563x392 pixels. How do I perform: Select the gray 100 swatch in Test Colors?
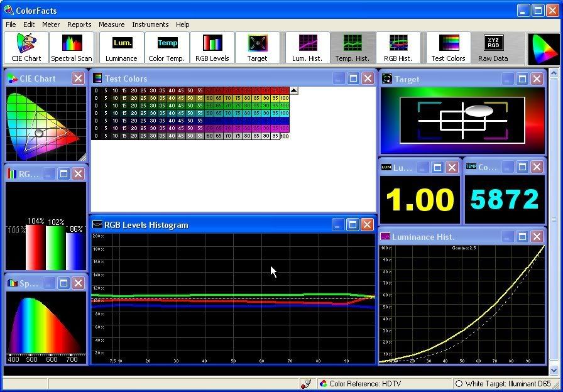pos(285,136)
